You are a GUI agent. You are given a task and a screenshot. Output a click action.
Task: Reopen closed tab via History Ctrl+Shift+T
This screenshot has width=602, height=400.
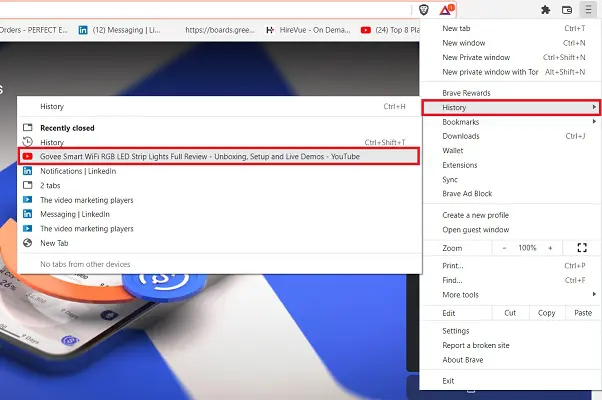[x=219, y=142]
